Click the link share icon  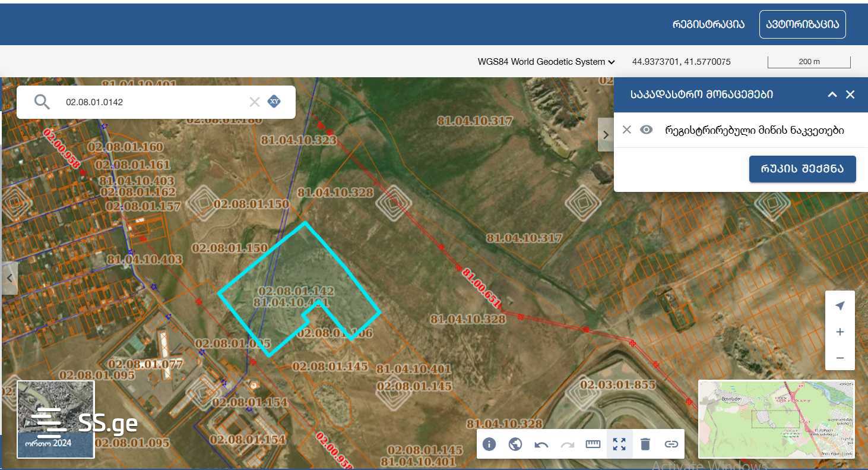click(671, 444)
